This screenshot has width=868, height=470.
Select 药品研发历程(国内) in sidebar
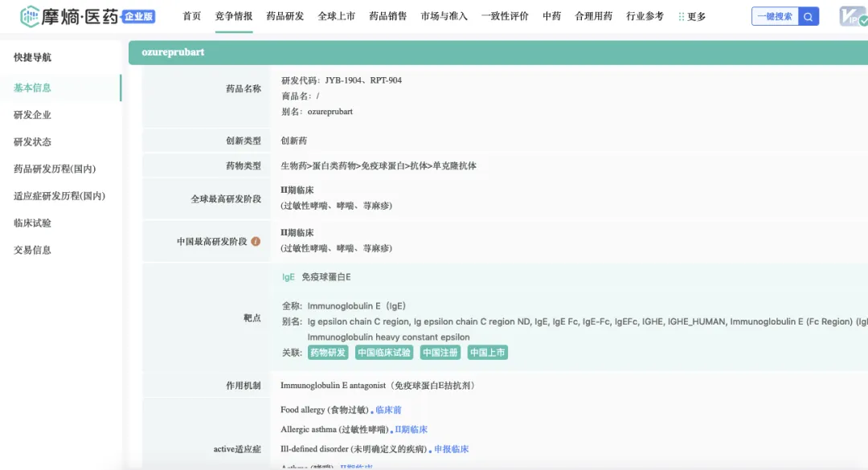55,169
